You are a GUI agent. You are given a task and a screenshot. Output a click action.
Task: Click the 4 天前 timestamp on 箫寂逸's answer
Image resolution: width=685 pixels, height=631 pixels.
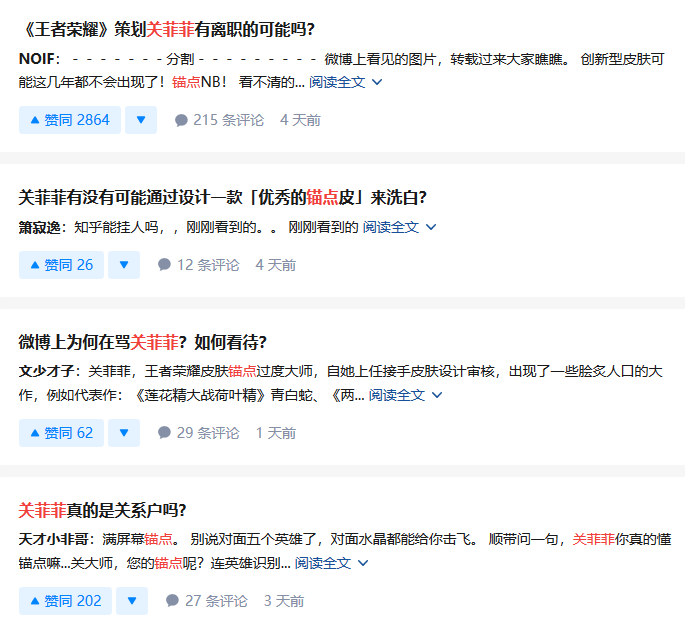276,265
